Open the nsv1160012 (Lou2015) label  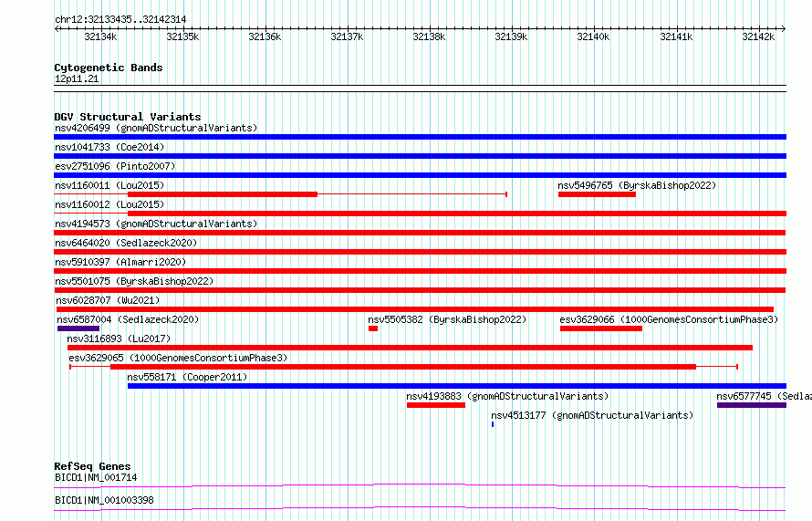click(x=109, y=204)
